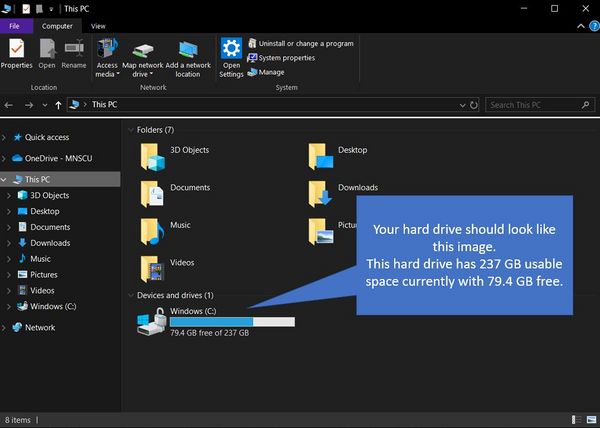Click the Open ribbon button

point(47,54)
